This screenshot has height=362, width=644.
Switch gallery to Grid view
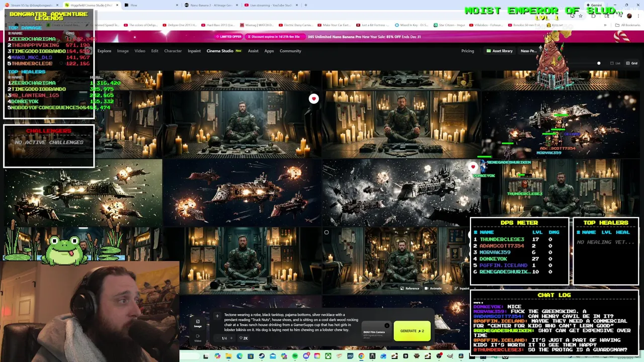tap(631, 63)
